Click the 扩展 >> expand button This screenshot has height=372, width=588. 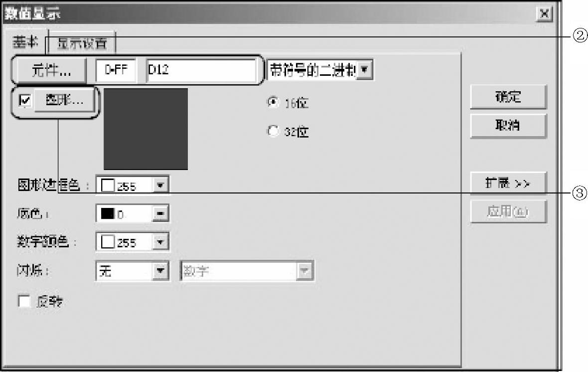click(508, 183)
